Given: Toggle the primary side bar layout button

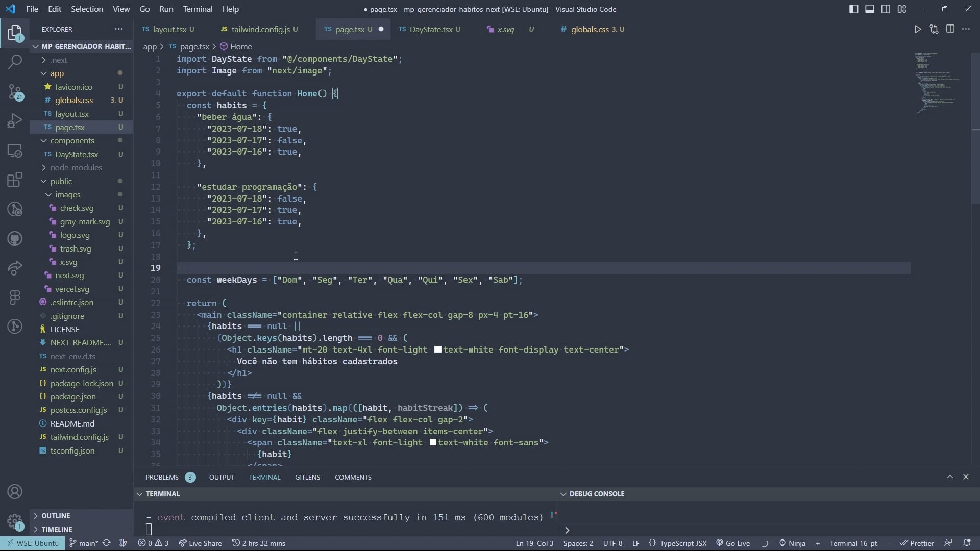Looking at the screenshot, I should click(853, 9).
